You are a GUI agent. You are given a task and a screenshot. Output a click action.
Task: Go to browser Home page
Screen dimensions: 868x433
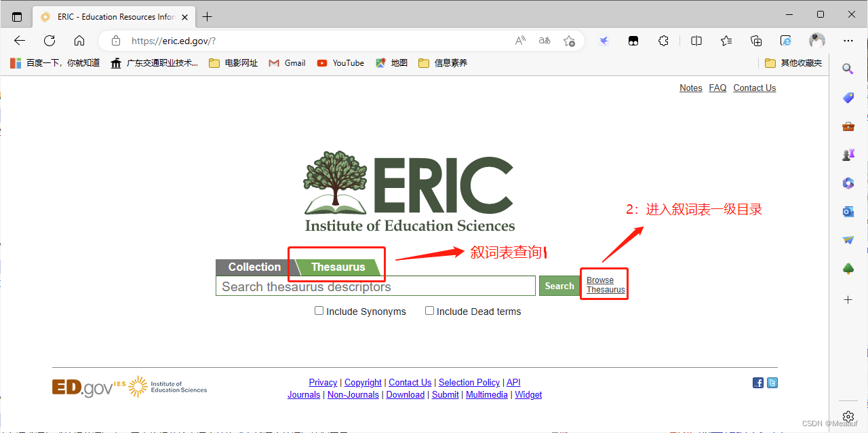pos(79,41)
